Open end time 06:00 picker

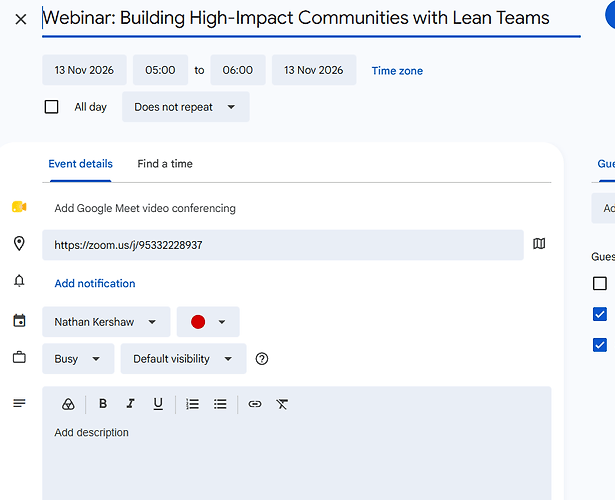pyautogui.click(x=238, y=70)
